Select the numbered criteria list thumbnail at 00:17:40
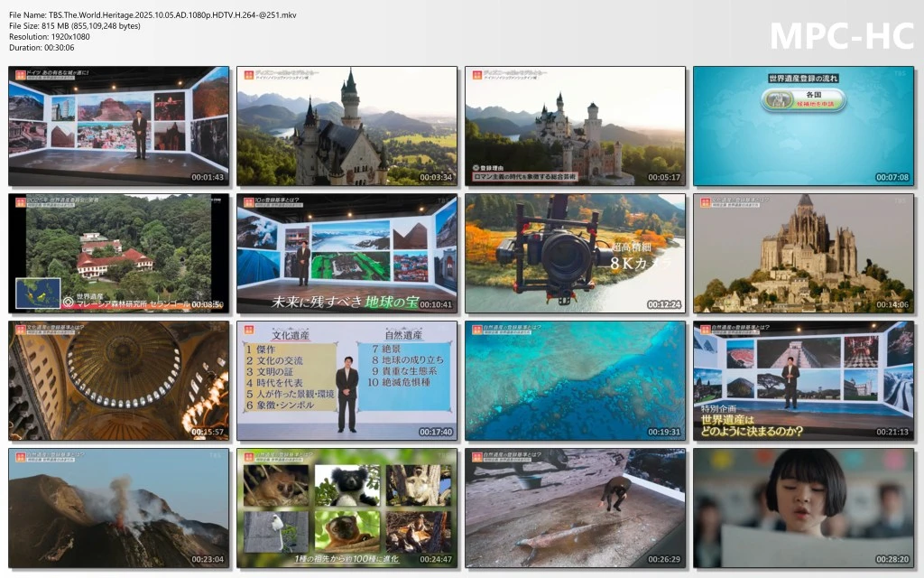Viewport: 924px width, 578px height. click(346, 380)
